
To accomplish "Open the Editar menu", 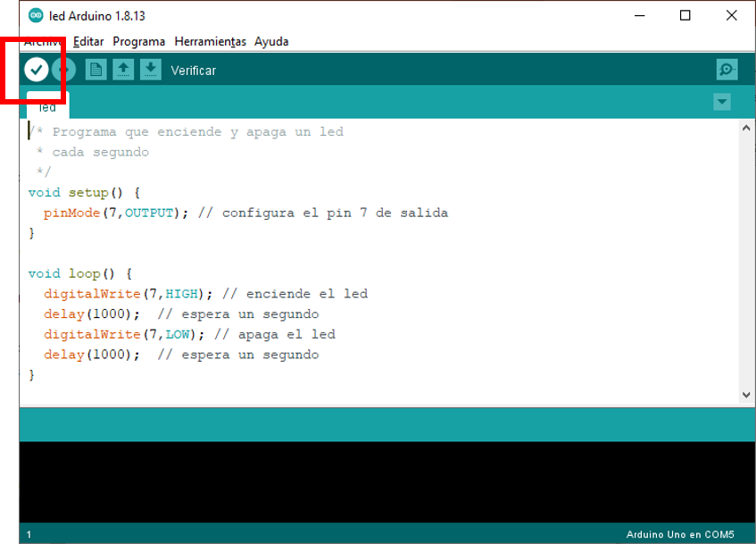I will coord(88,41).
